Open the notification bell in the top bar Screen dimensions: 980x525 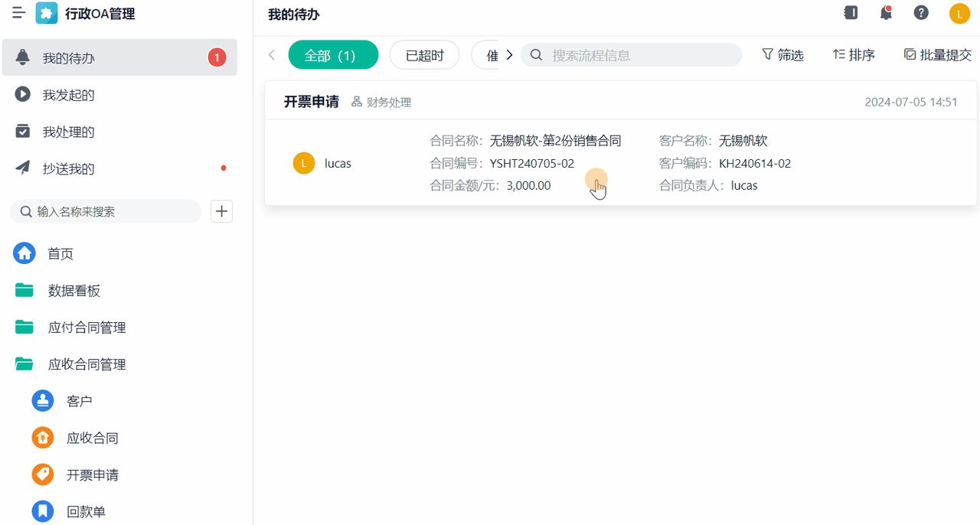click(x=886, y=12)
